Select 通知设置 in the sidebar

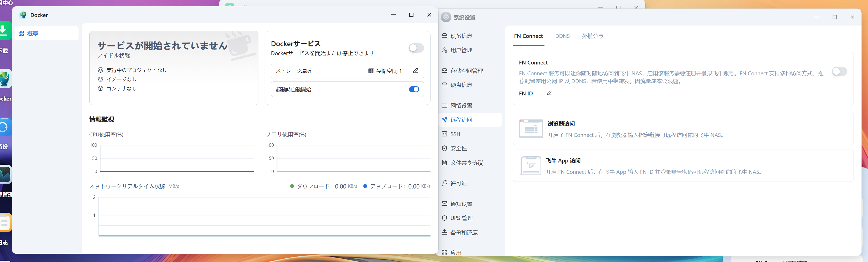click(x=461, y=203)
